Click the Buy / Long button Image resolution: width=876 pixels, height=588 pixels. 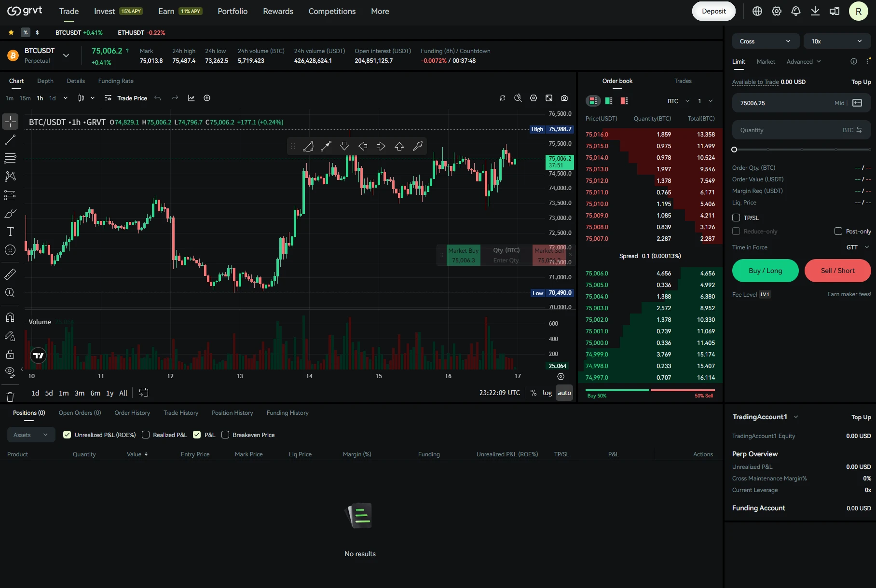click(765, 271)
